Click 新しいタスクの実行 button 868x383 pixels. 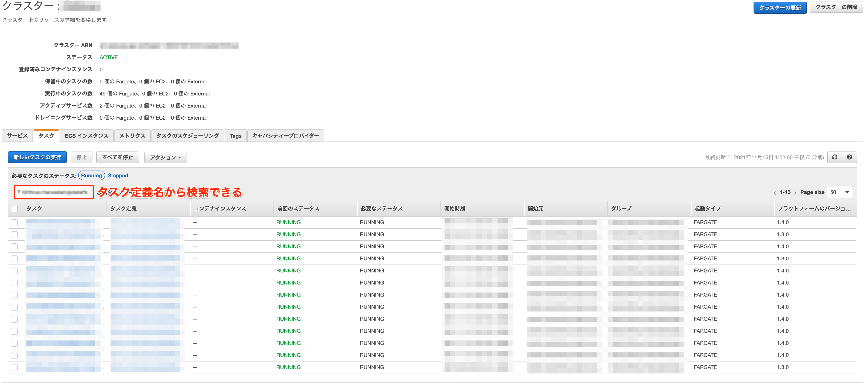coord(37,157)
